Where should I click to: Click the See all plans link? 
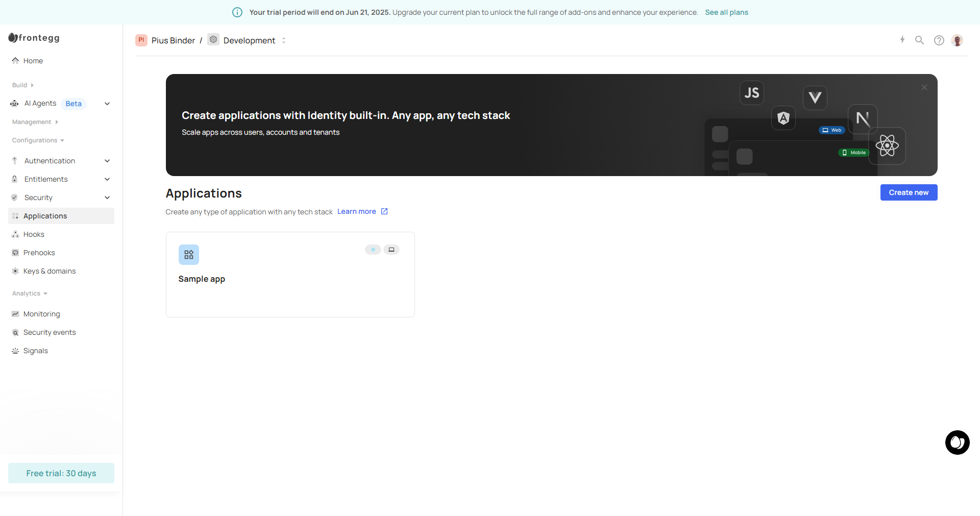[726, 12]
